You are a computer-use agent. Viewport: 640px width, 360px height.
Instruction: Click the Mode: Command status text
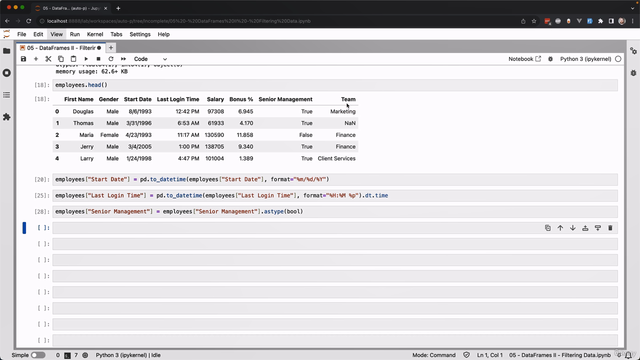[434, 355]
